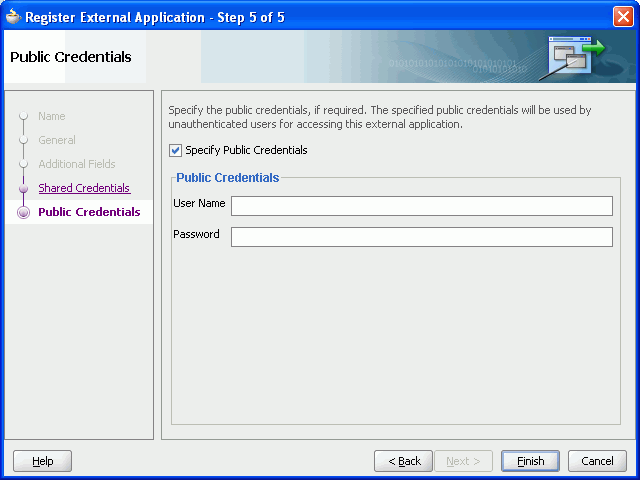640x480 pixels.
Task: Click the Java cup icon in title bar
Action: (13, 17)
